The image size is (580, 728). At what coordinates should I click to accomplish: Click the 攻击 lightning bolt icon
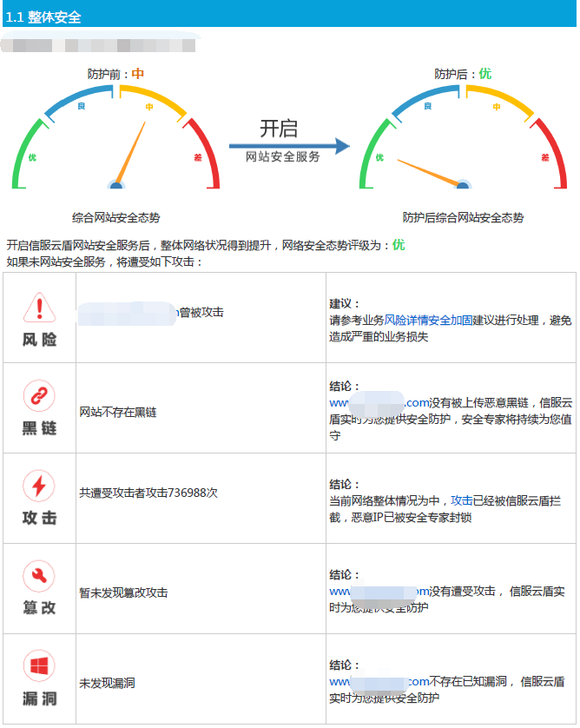[x=38, y=486]
